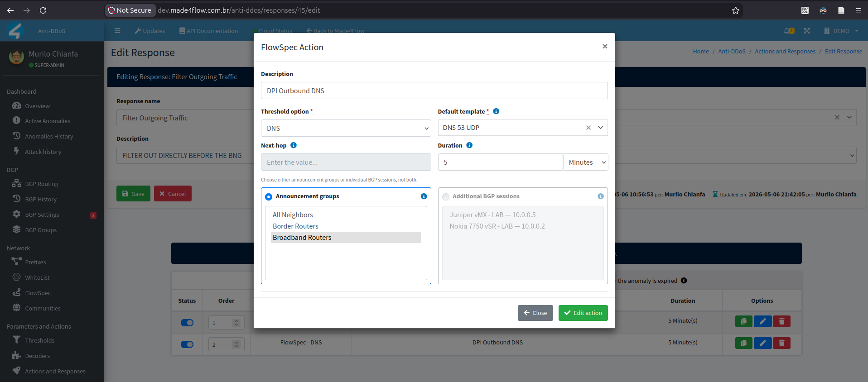Click the Edit action button
Screen dimensions: 868x382
583,313
